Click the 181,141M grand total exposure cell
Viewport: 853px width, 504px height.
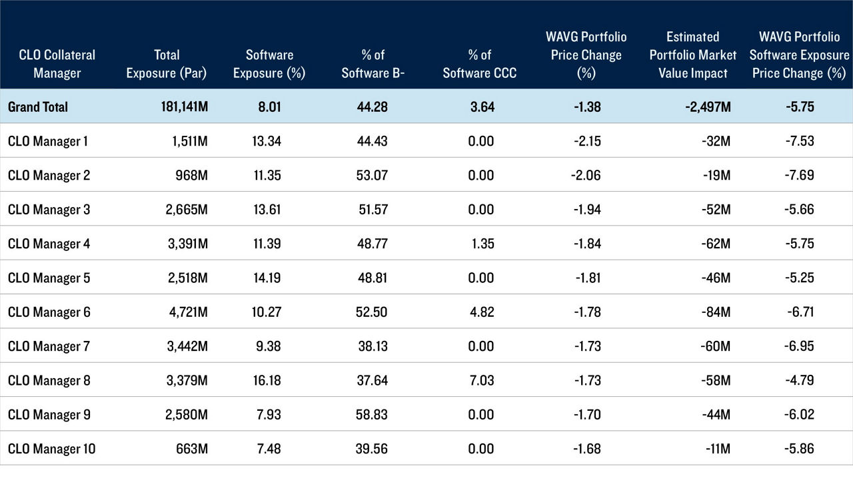coord(181,107)
